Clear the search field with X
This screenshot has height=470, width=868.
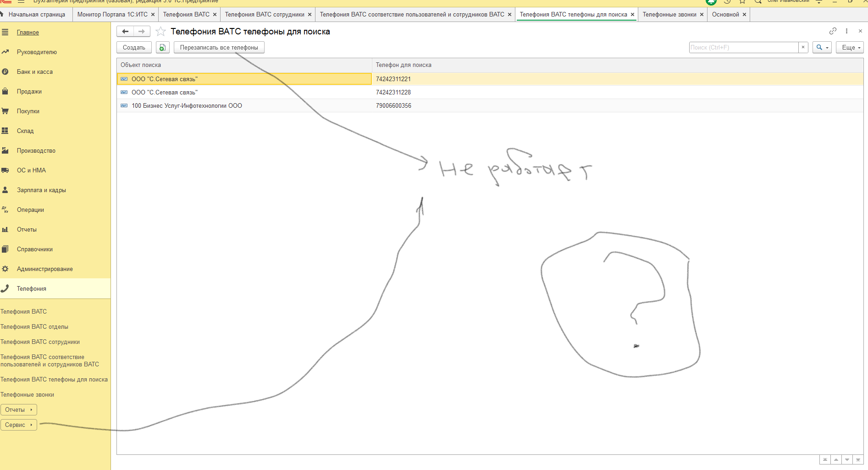click(803, 47)
